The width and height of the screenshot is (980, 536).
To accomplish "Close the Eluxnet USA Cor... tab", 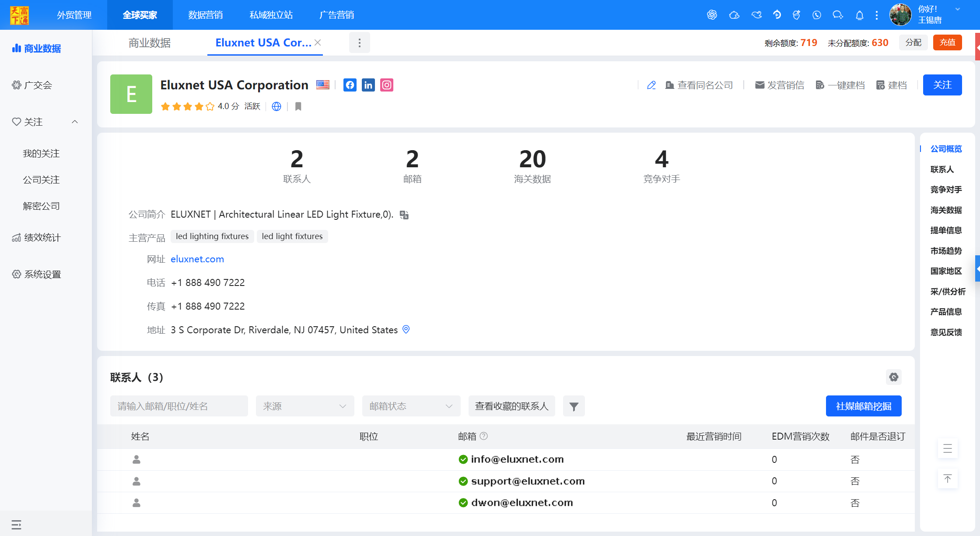I will tap(318, 42).
